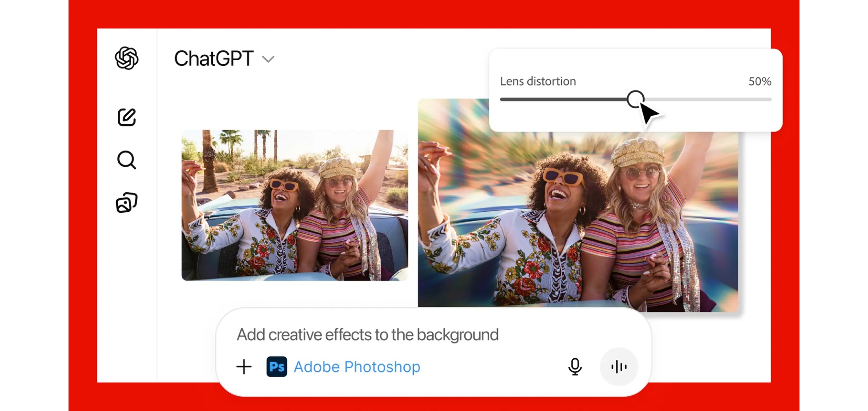Screen dimensions: 868x411
Task: Expand the chevron next to the ChatGPT title
Action: [x=269, y=59]
